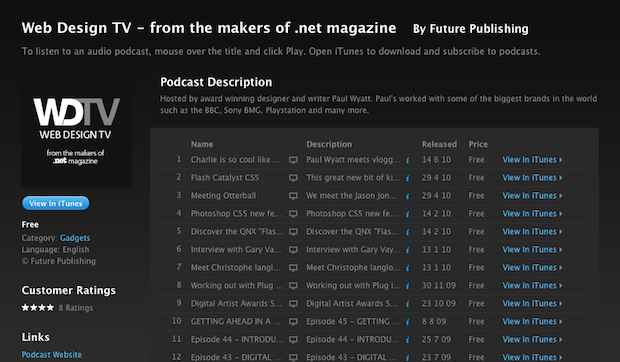View Meeting Otterball in iTunes
Screen dimensions: 620x362
coord(532,196)
